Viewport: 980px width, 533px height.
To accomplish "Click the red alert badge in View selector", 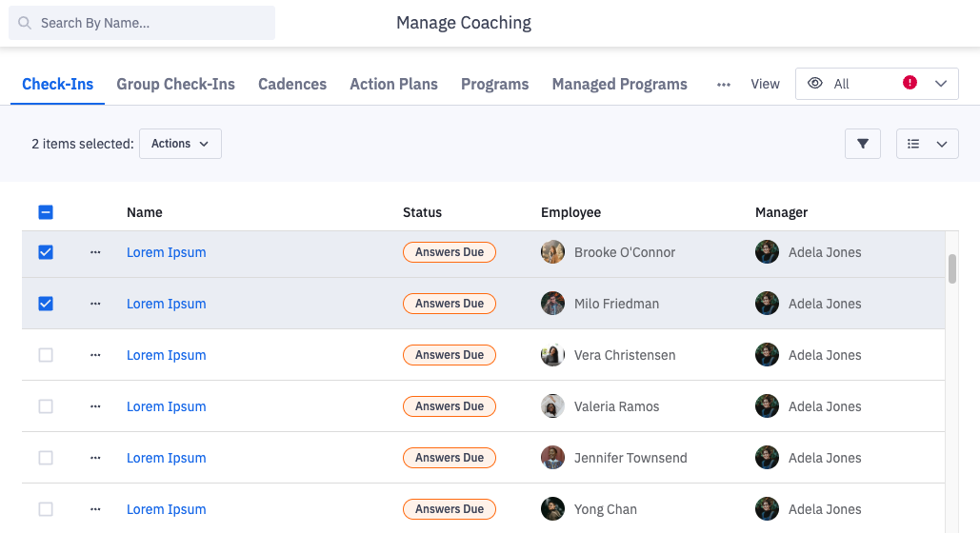I will tap(910, 83).
